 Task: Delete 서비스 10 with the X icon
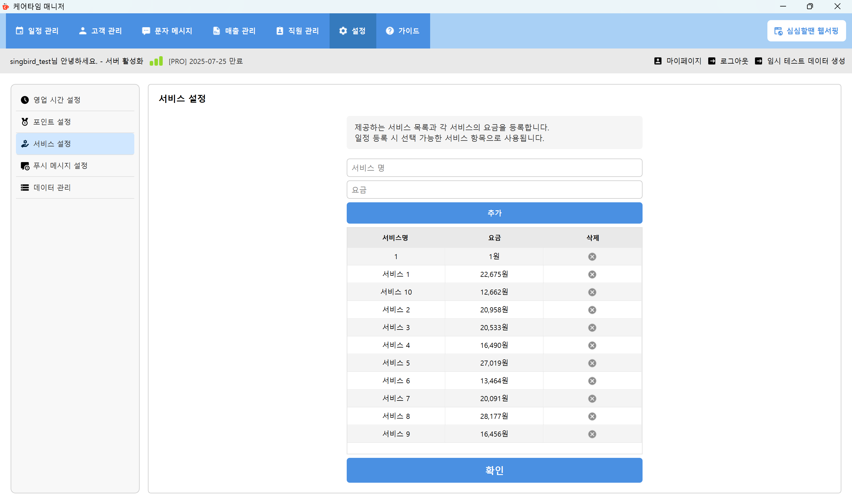tap(592, 292)
